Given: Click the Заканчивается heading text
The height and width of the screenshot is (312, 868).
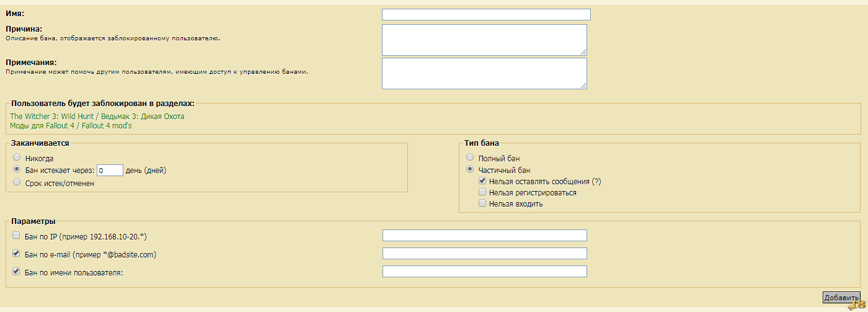Looking at the screenshot, I should (40, 143).
